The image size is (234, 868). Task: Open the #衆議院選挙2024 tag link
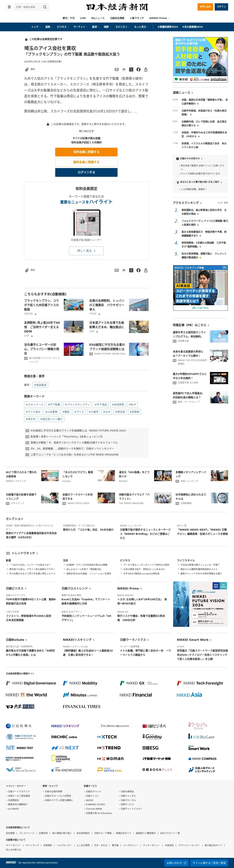[168, 27]
